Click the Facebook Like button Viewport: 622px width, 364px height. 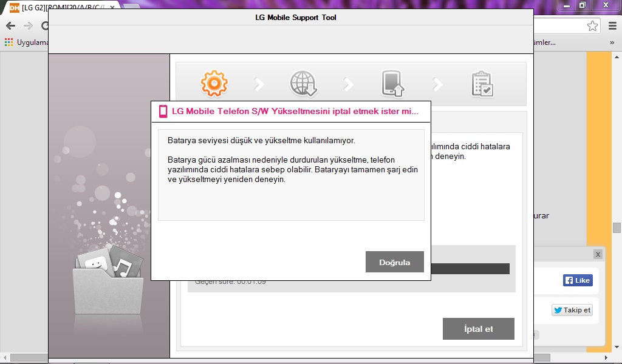[578, 280]
